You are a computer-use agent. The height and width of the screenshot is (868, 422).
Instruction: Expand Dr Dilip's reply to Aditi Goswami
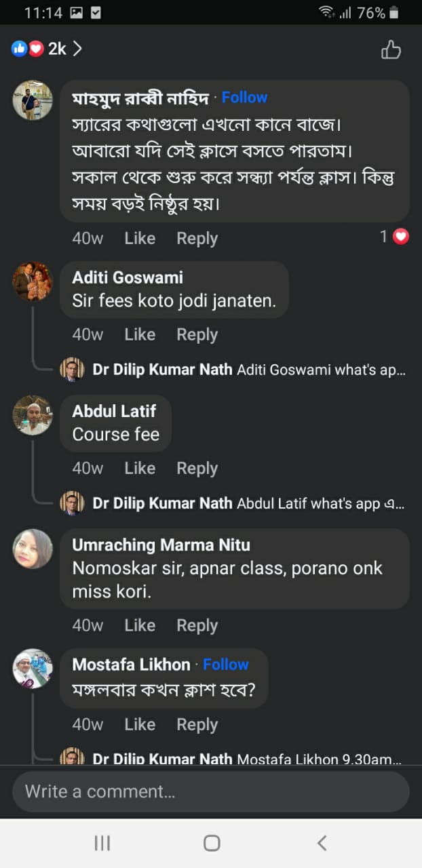coord(248,370)
